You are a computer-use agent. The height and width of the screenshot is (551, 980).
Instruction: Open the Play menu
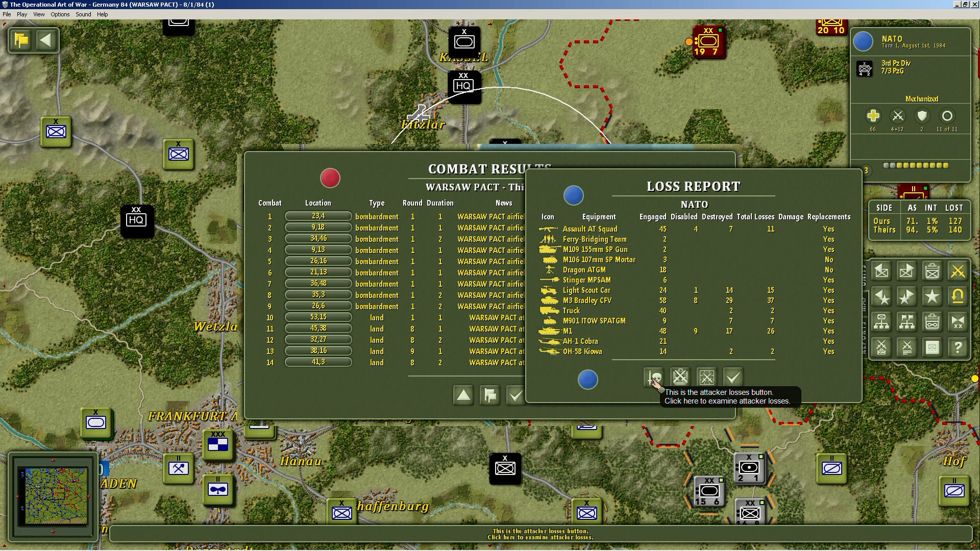pos(22,14)
